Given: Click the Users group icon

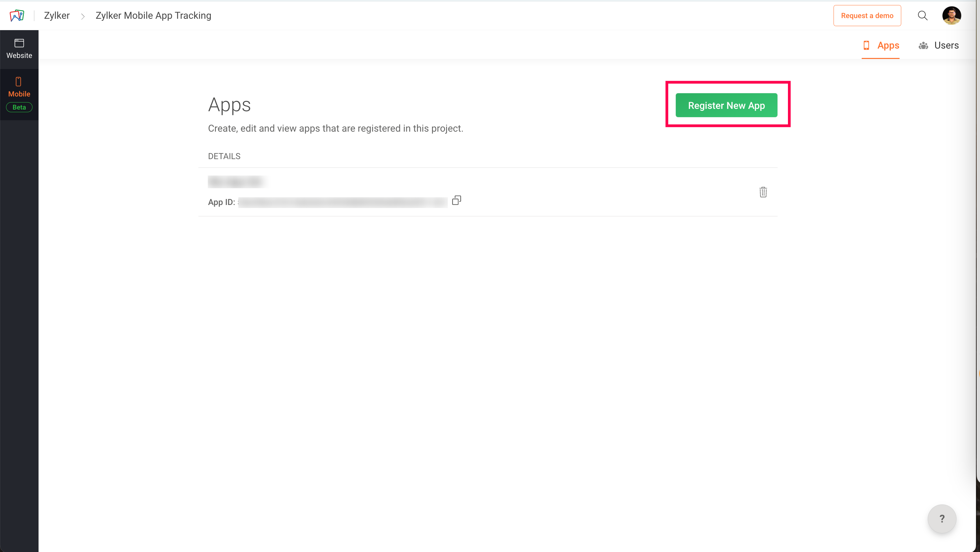Looking at the screenshot, I should click(x=923, y=46).
